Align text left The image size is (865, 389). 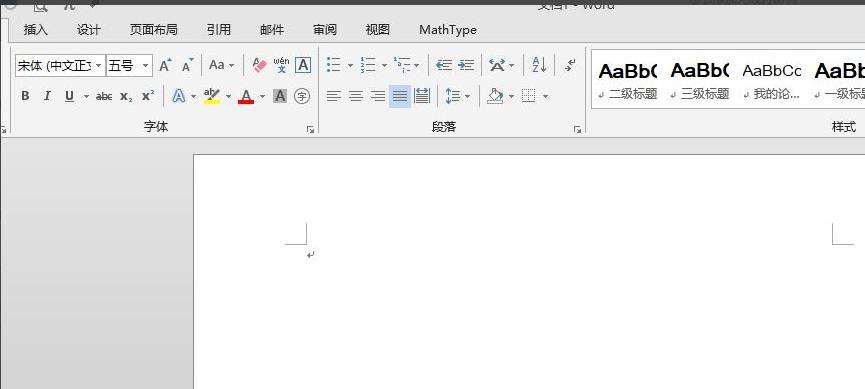[334, 97]
